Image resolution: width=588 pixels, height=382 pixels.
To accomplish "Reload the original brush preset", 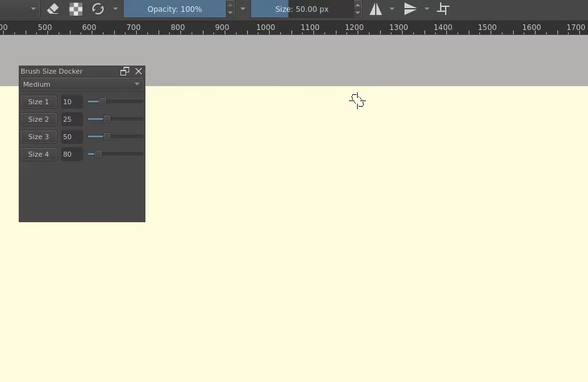I will pyautogui.click(x=98, y=9).
